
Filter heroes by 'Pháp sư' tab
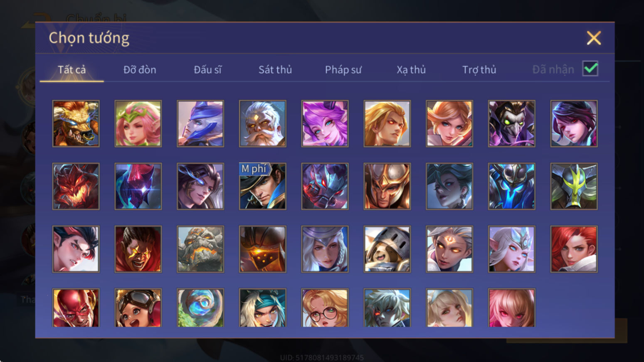(x=343, y=70)
